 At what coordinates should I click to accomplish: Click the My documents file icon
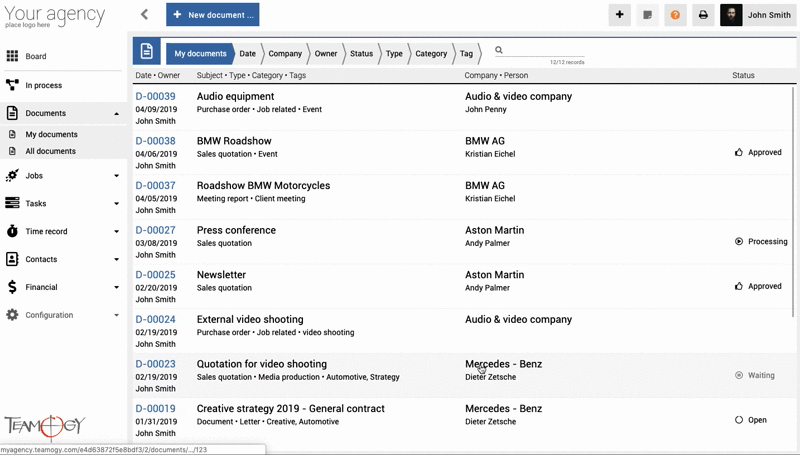click(13, 134)
